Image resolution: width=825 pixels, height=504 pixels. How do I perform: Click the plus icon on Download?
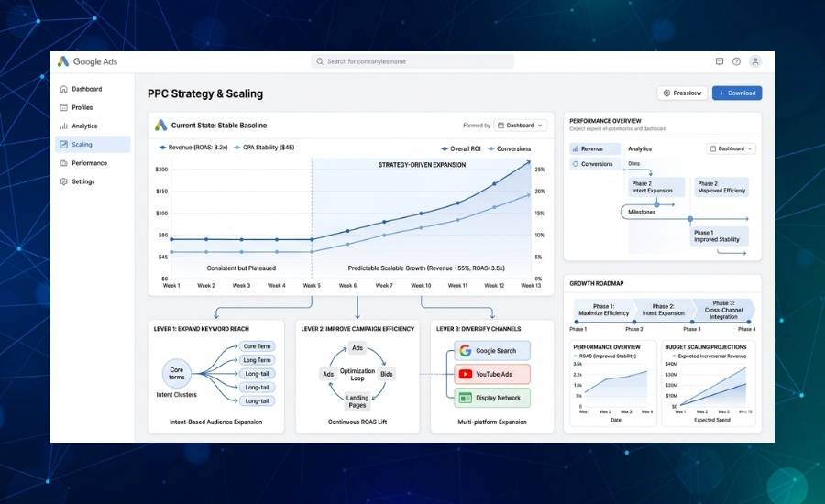coord(721,93)
